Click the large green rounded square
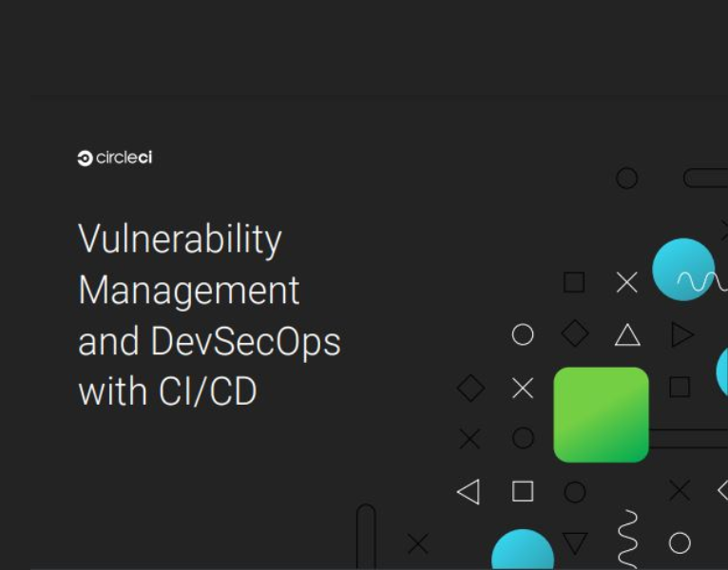Image resolution: width=728 pixels, height=570 pixels. (x=601, y=414)
